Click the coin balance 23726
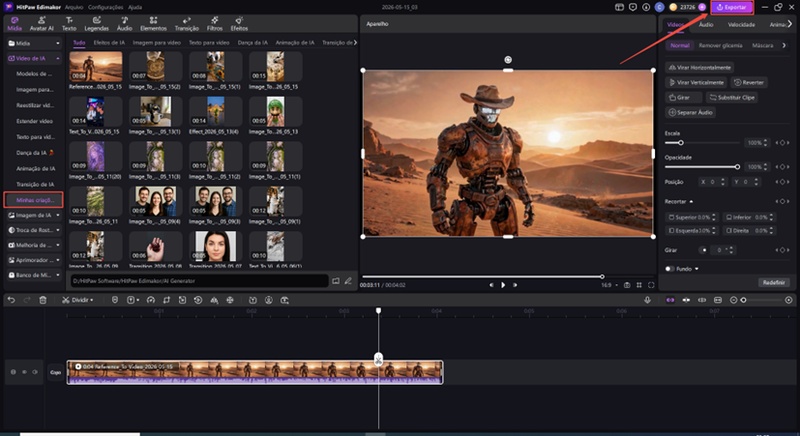Image resolution: width=800 pixels, height=436 pixels. click(x=687, y=7)
